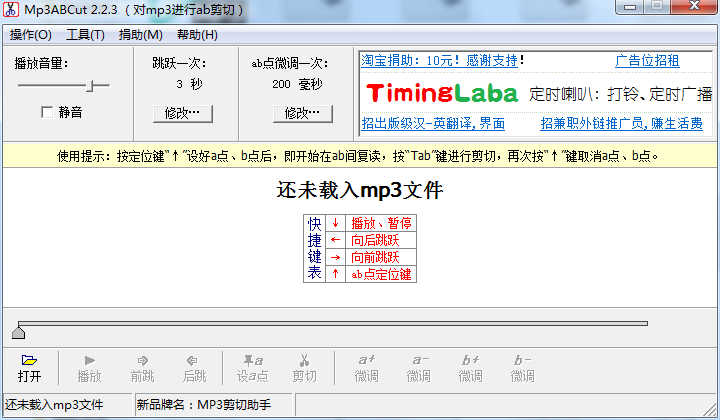Image resolution: width=720 pixels, height=420 pixels.
Task: Click the 招出版级汉-英翻译,界面 link
Action: click(x=433, y=123)
